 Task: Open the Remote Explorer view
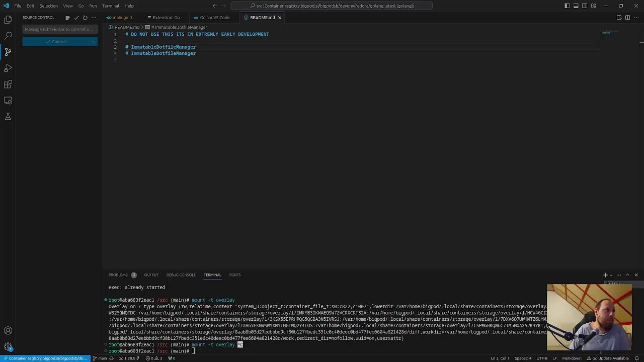coord(8,100)
